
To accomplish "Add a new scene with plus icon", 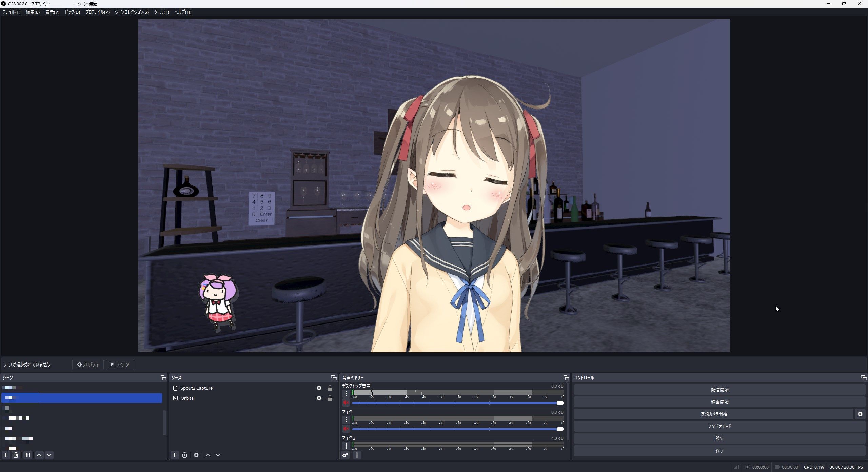I will pyautogui.click(x=6, y=455).
